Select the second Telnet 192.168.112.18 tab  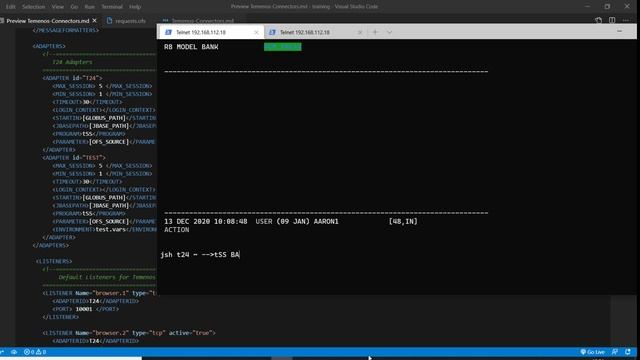tap(304, 32)
